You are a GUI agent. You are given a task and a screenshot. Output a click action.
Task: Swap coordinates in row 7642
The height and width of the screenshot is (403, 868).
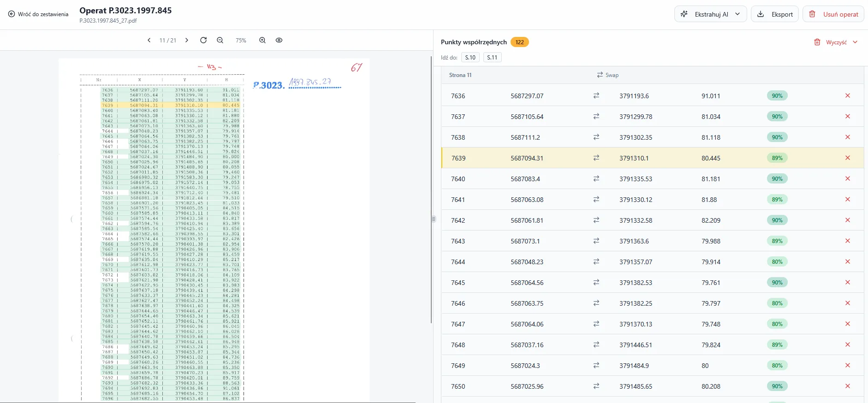(x=596, y=220)
